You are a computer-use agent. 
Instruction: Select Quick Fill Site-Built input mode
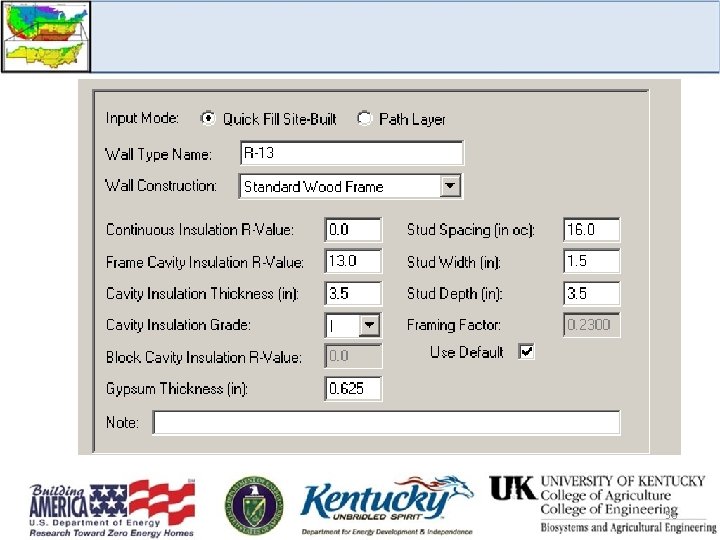[x=208, y=118]
